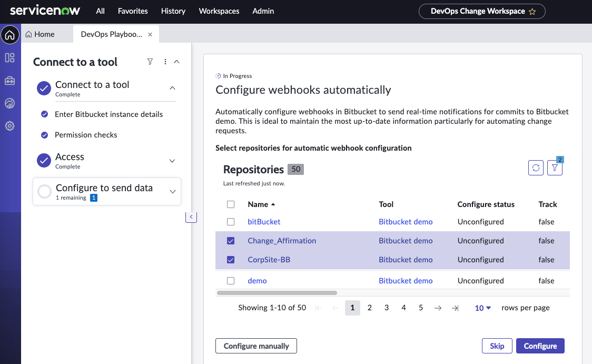Click the Skip button
Viewport: 592px width, 364px height.
(x=497, y=346)
